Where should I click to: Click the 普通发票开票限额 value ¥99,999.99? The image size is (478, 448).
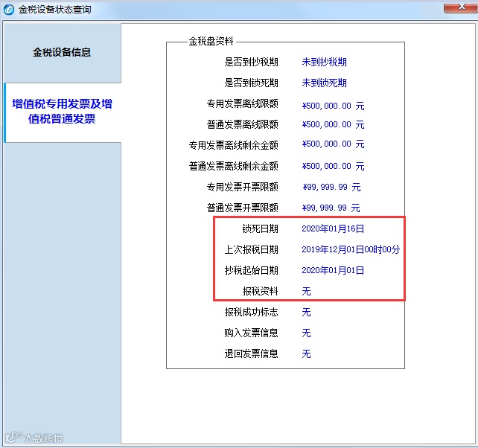(331, 208)
